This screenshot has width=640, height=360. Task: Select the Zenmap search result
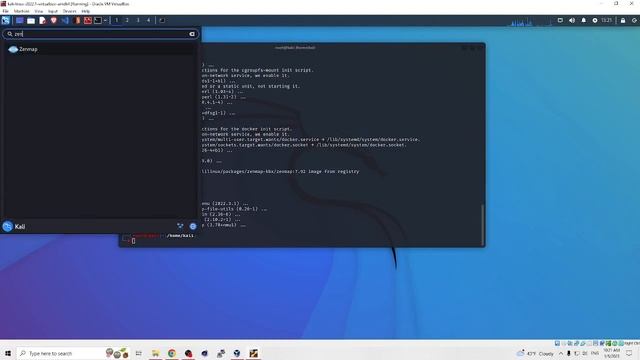coord(100,49)
